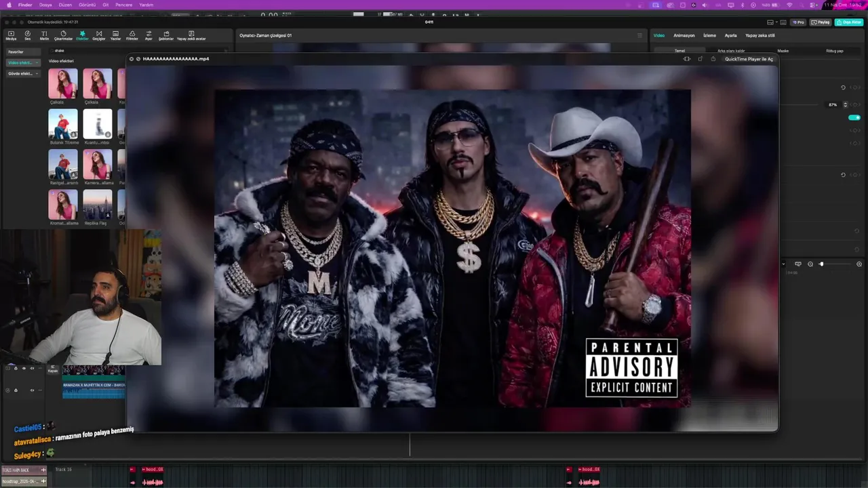Viewport: 868px width, 488px height.
Task: Select the Maske sub-tab
Action: [x=783, y=51]
